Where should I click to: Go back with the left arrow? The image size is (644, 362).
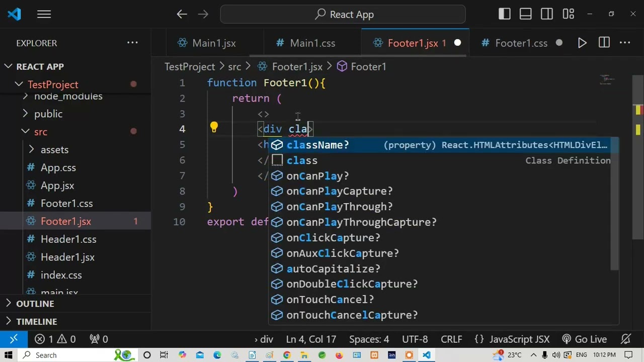pyautogui.click(x=182, y=15)
